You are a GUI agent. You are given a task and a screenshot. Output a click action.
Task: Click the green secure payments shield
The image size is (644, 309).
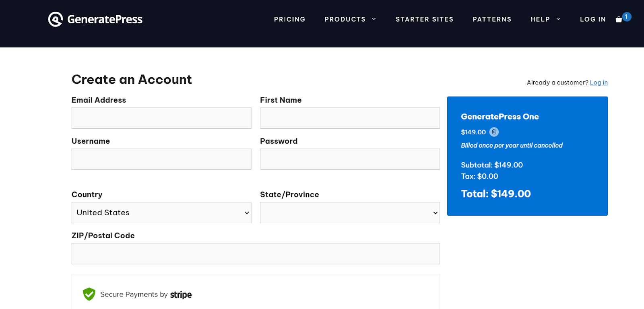89,294
